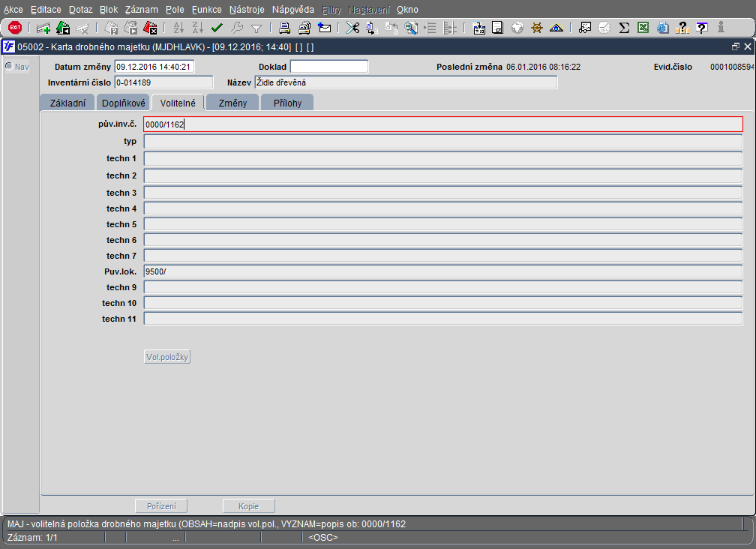This screenshot has height=549, width=756.
Task: Open the Editace menu
Action: point(46,10)
